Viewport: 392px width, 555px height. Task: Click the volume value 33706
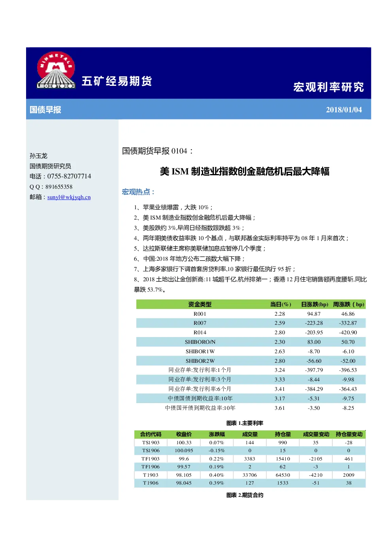(250, 475)
